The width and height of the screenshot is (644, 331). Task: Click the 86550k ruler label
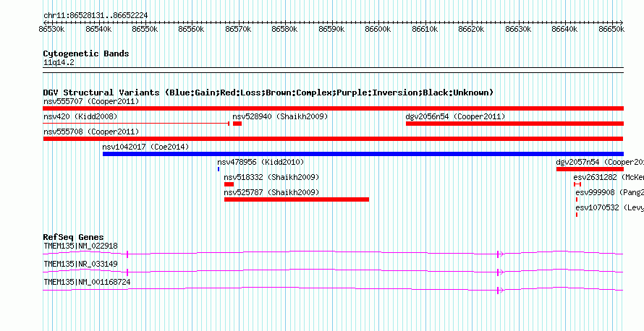(x=145, y=30)
